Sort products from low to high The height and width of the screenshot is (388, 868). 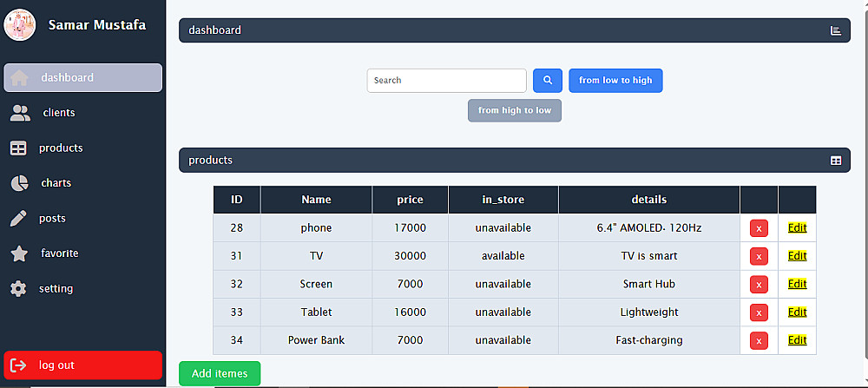coord(615,81)
